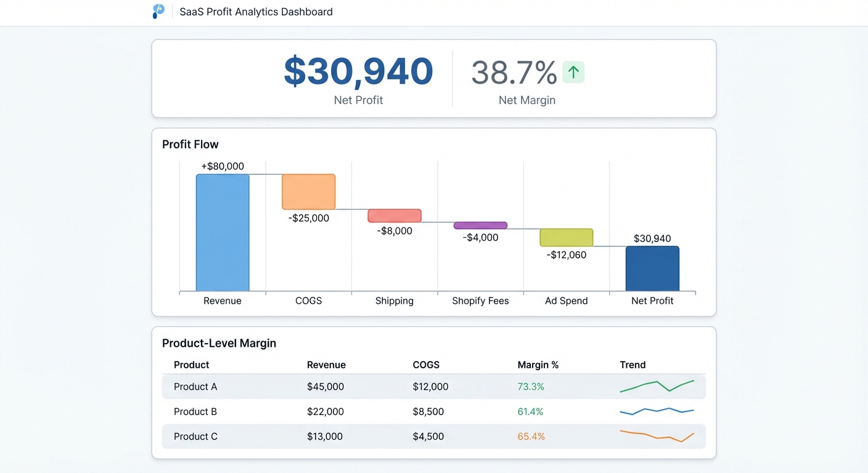Image resolution: width=868 pixels, height=473 pixels.
Task: Sort by the Revenue column header in table
Action: click(326, 365)
